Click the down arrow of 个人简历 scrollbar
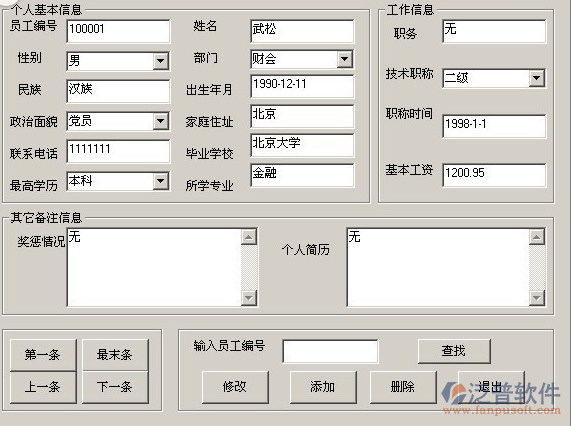Image resolution: width=571 pixels, height=426 pixels. (x=536, y=298)
